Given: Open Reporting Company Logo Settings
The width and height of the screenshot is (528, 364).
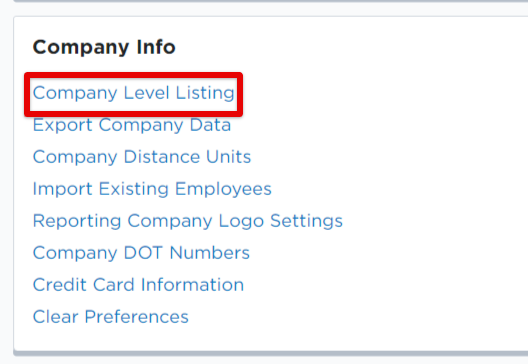Looking at the screenshot, I should pyautogui.click(x=188, y=221).
